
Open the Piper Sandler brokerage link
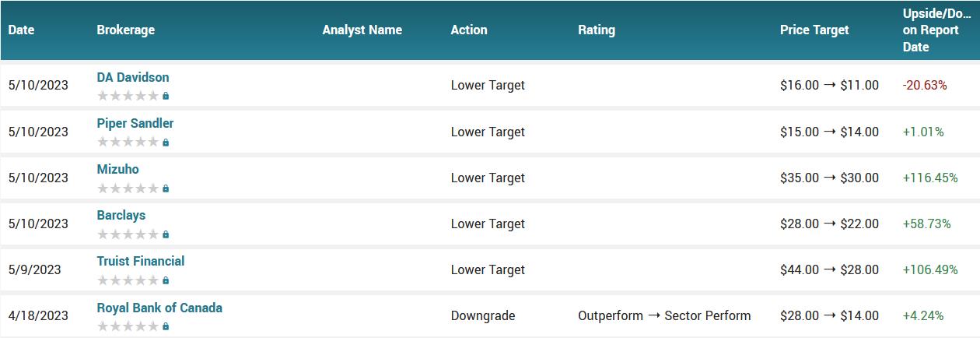(x=135, y=124)
